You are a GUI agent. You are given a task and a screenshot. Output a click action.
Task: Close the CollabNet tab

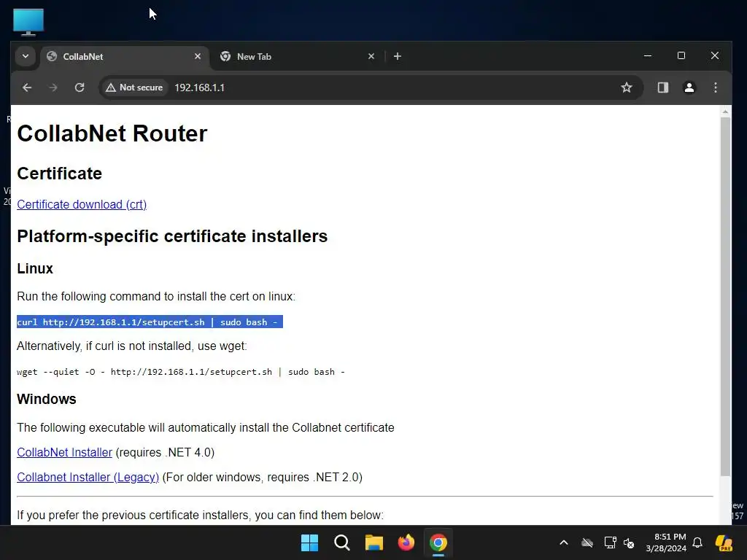(198, 57)
